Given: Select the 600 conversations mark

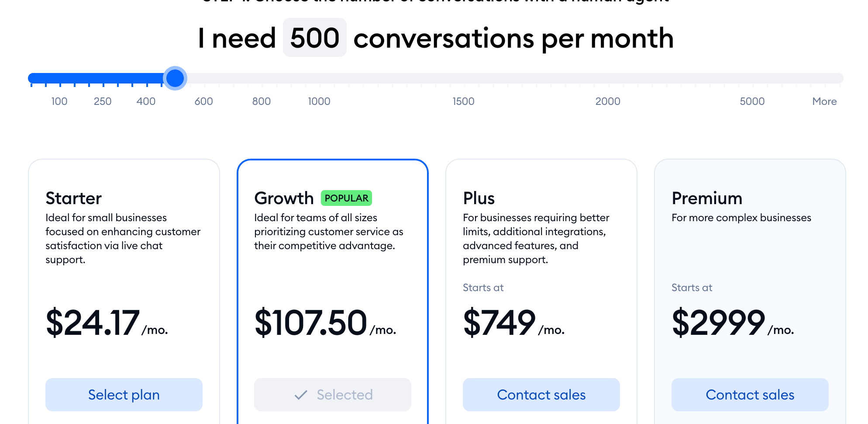Looking at the screenshot, I should pos(203,101).
